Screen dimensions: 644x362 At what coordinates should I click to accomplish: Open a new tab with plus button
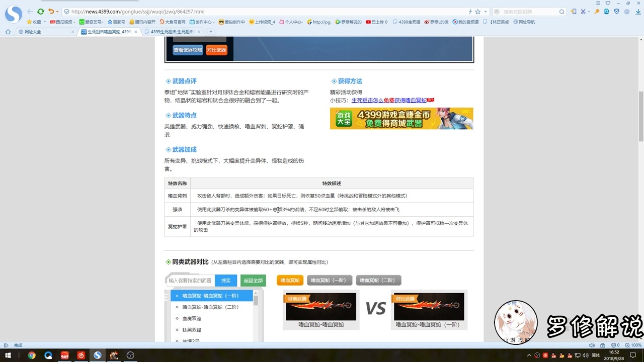pos(211,32)
